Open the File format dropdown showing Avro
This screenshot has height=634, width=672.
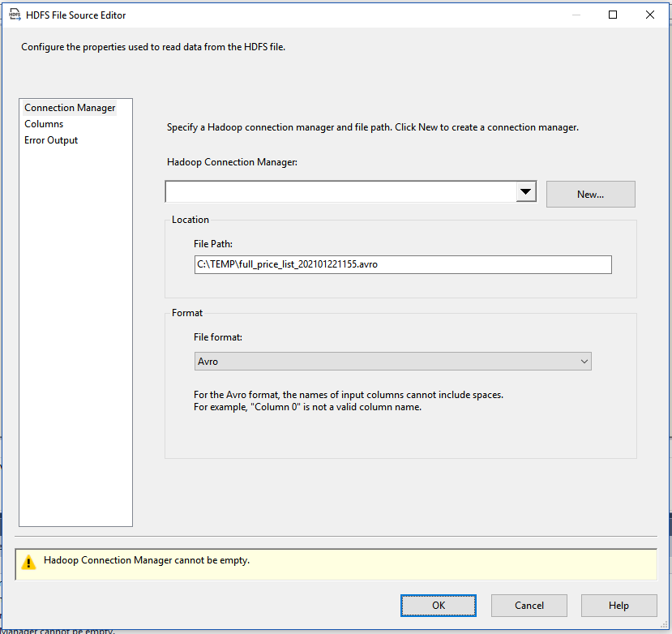tap(392, 362)
